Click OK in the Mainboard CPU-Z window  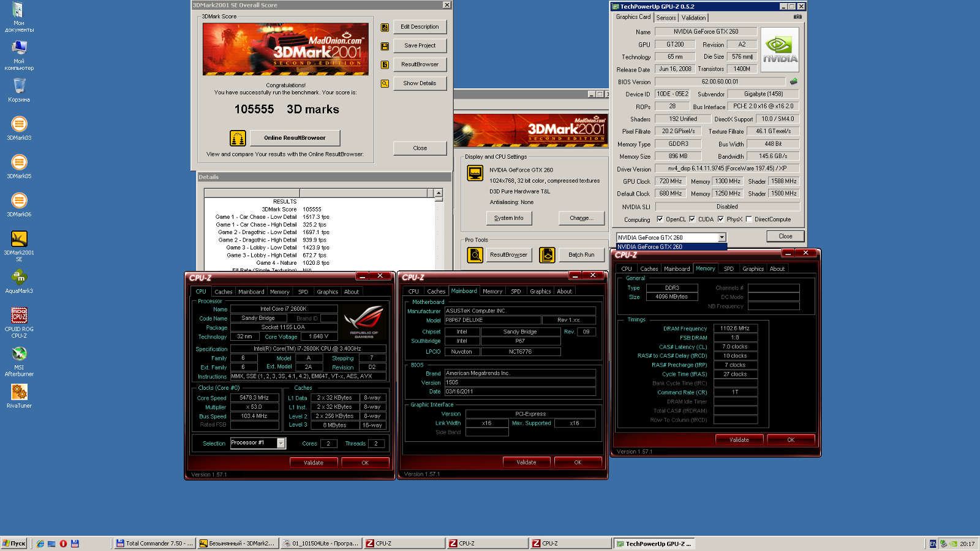(578, 463)
